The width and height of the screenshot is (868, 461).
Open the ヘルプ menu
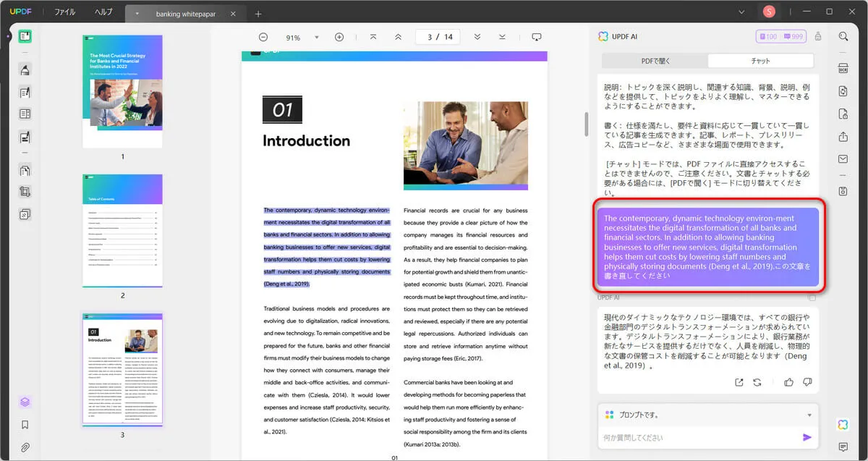[x=103, y=12]
